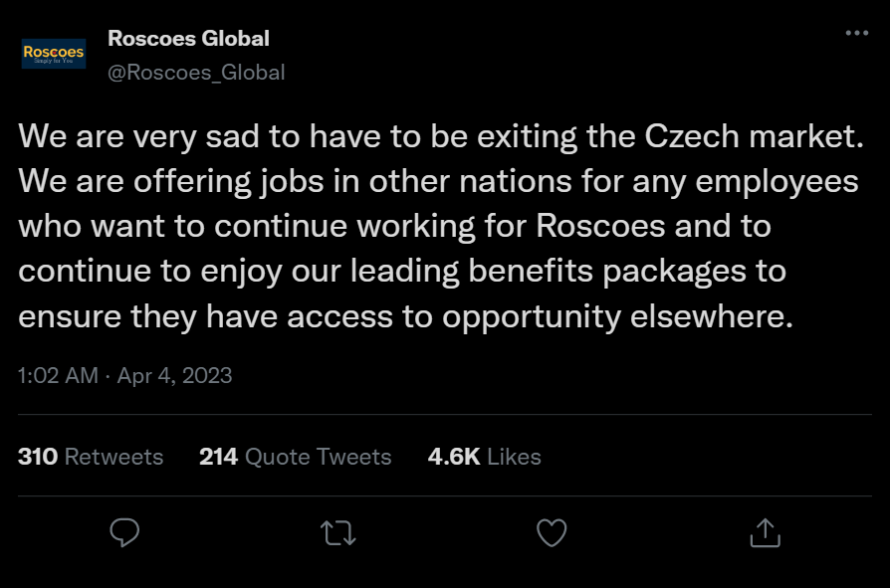Select the tweet text body
Image resolution: width=890 pixels, height=588 pixels.
438,226
